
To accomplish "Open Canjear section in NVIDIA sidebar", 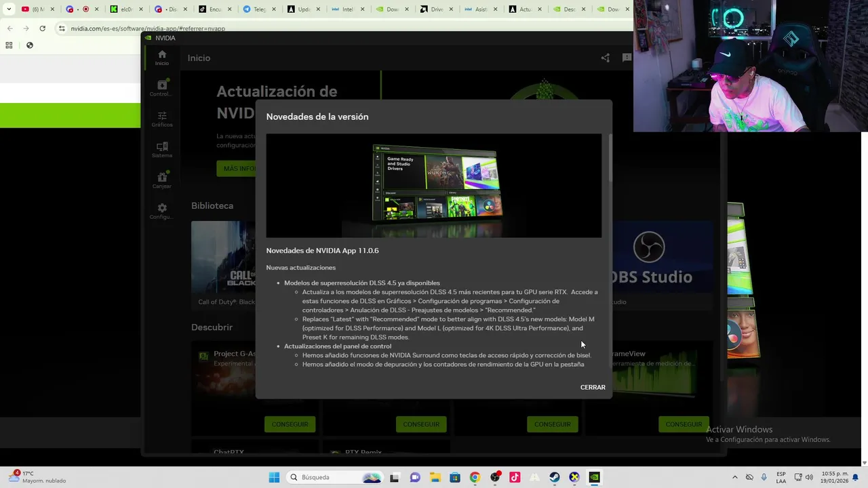I will pyautogui.click(x=161, y=180).
